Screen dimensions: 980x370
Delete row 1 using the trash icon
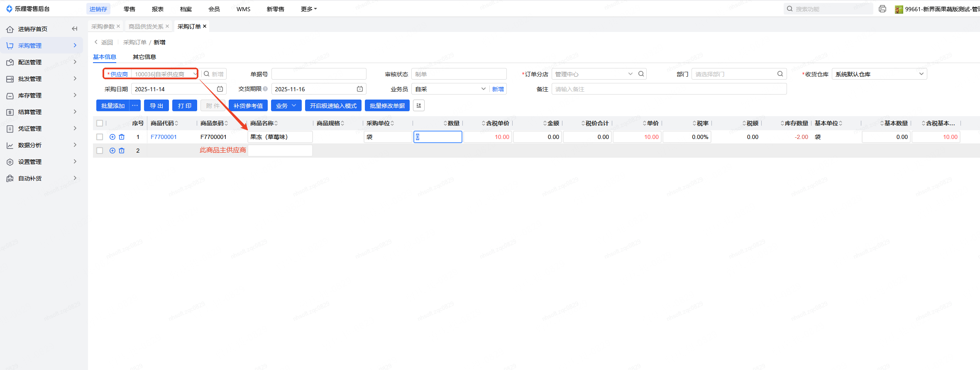122,137
